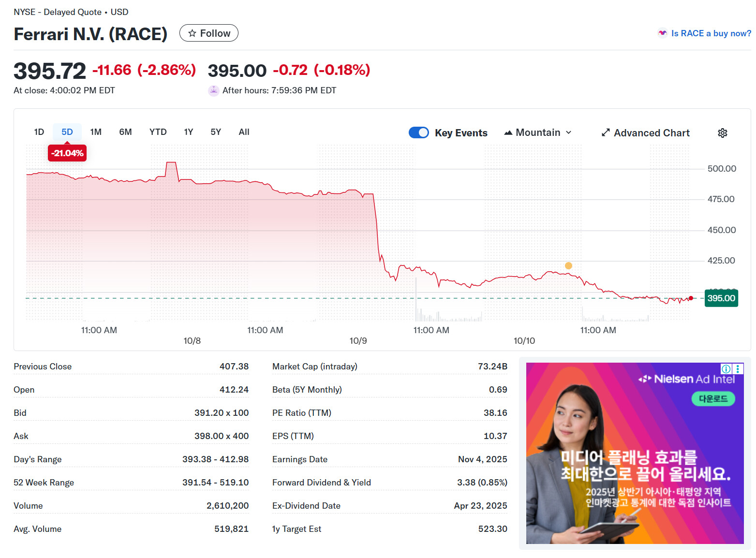The width and height of the screenshot is (756, 558).
Task: Open chart settings gear icon
Action: point(722,133)
